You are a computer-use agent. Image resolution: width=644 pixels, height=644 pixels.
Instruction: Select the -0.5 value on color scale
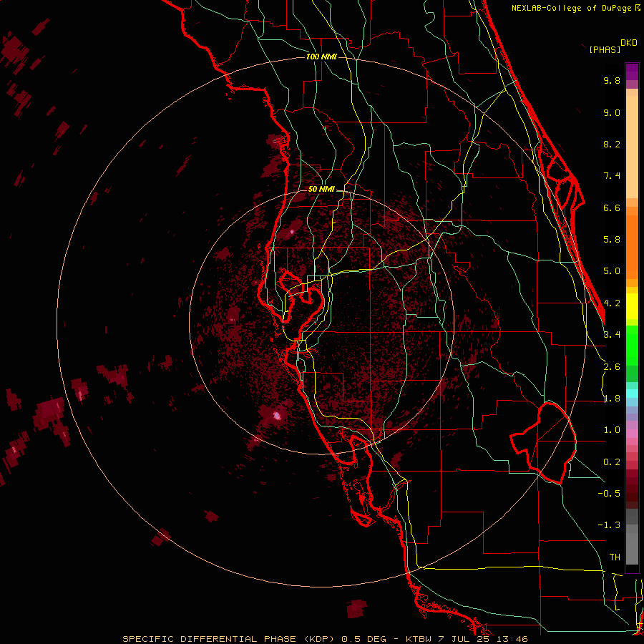pyautogui.click(x=609, y=494)
